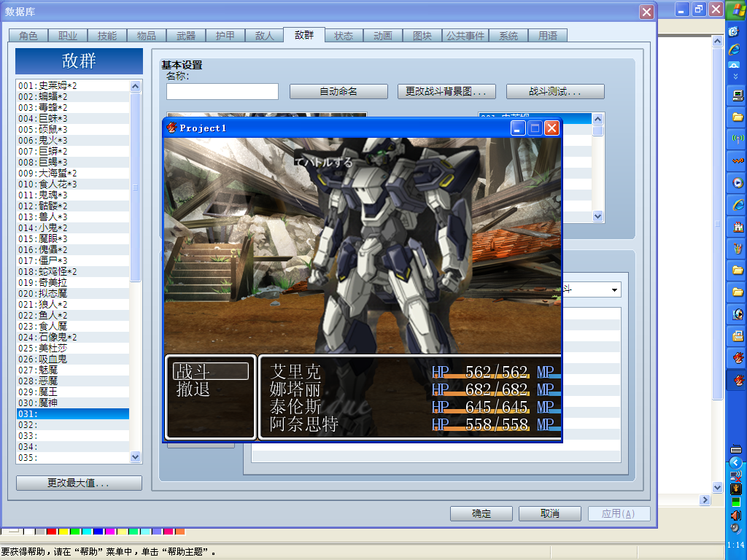The image size is (747, 560).
Task: Click the troop 名称 text field
Action: [x=222, y=91]
